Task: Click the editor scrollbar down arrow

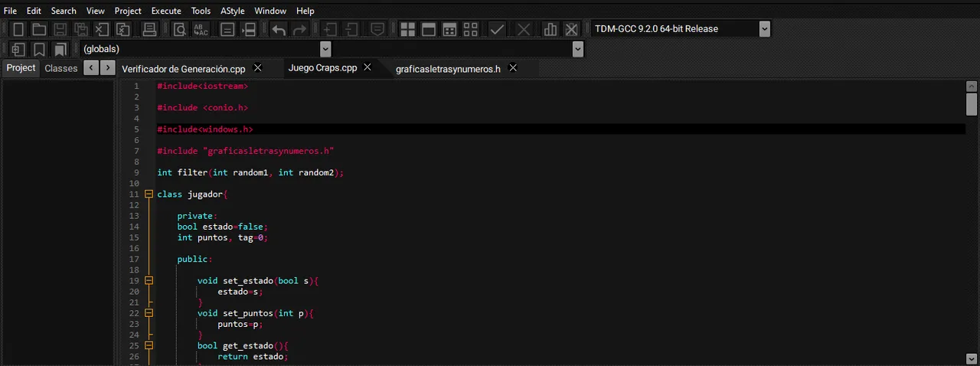Action: [972, 358]
